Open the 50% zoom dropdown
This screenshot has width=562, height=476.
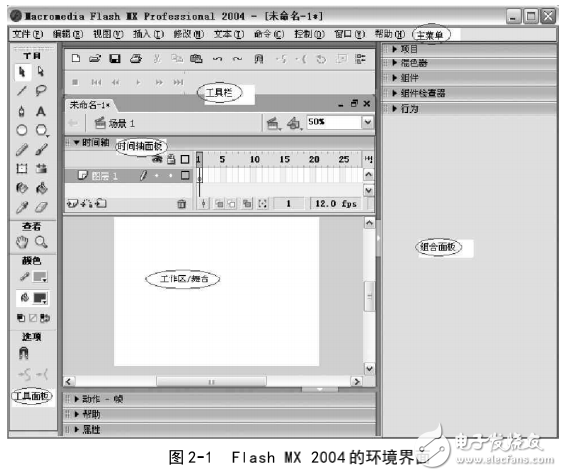click(x=368, y=122)
